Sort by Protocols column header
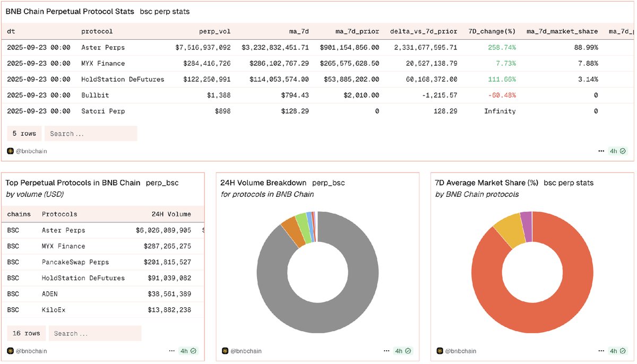 point(59,214)
